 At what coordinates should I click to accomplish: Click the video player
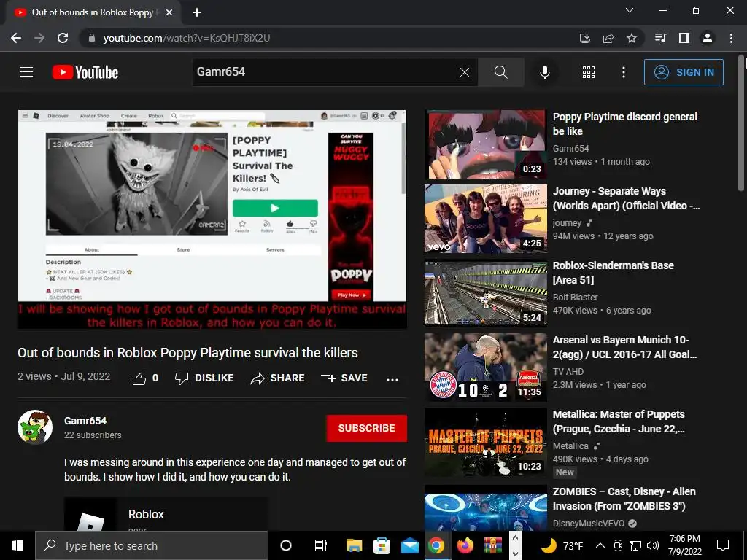[212, 219]
